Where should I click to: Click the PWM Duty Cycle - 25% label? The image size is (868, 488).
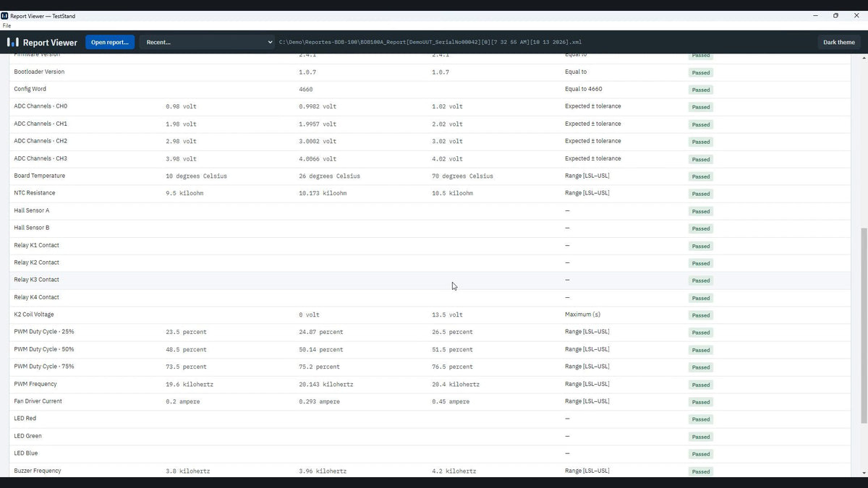click(44, 332)
